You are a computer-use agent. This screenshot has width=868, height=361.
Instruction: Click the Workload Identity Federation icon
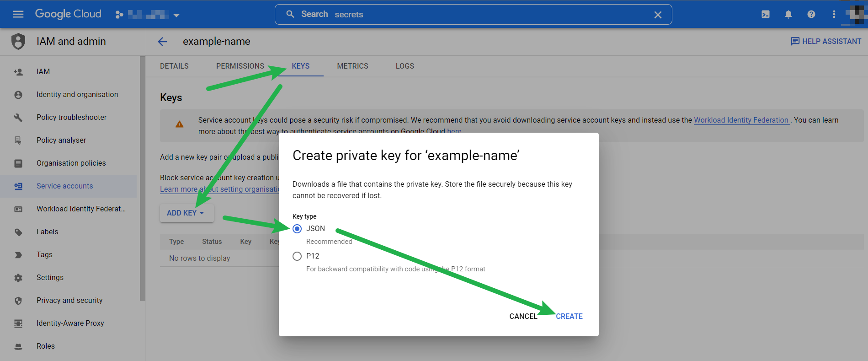click(18, 209)
